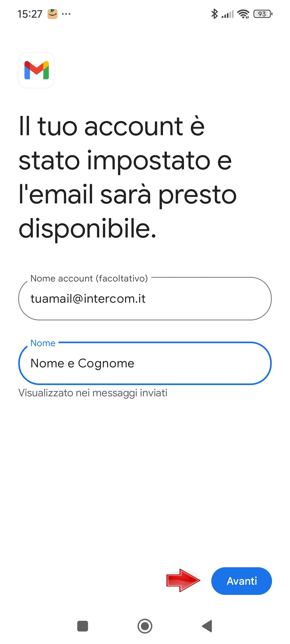
Task: Tap the red arrow pointing to Avanti
Action: click(x=183, y=580)
